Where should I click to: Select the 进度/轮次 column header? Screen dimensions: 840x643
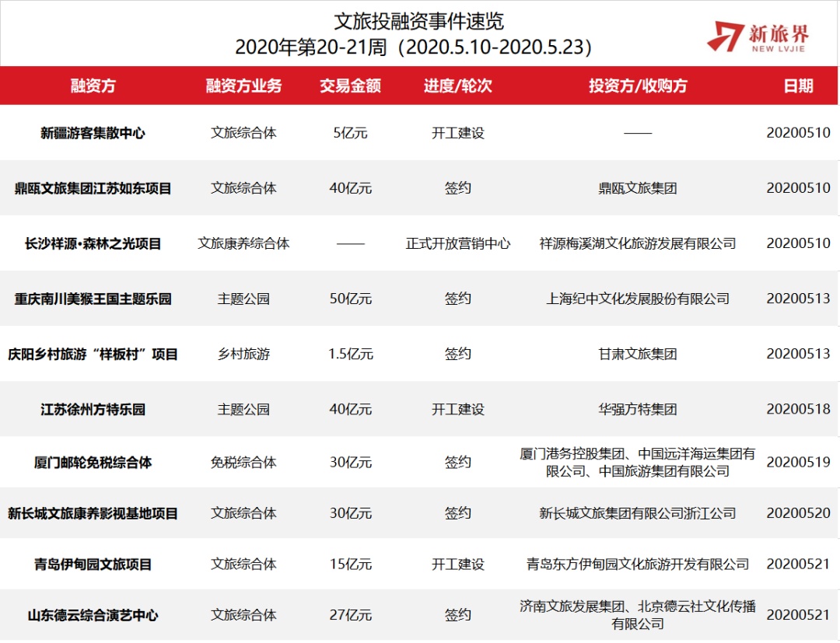(457, 86)
